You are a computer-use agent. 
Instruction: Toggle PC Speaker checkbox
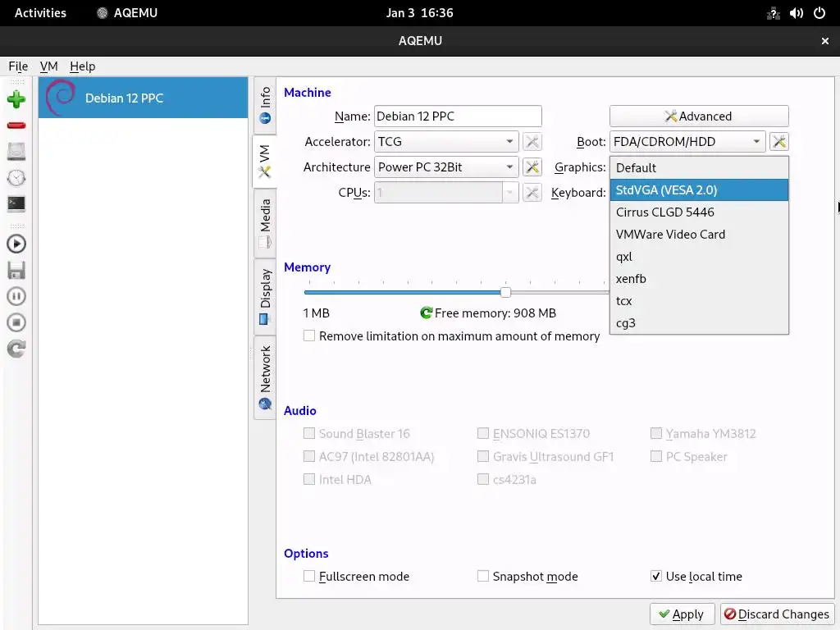(x=655, y=456)
